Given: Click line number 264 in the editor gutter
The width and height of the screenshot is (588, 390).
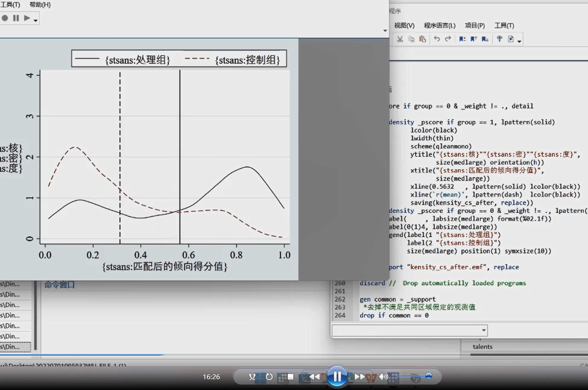Looking at the screenshot, I should click(x=340, y=315).
